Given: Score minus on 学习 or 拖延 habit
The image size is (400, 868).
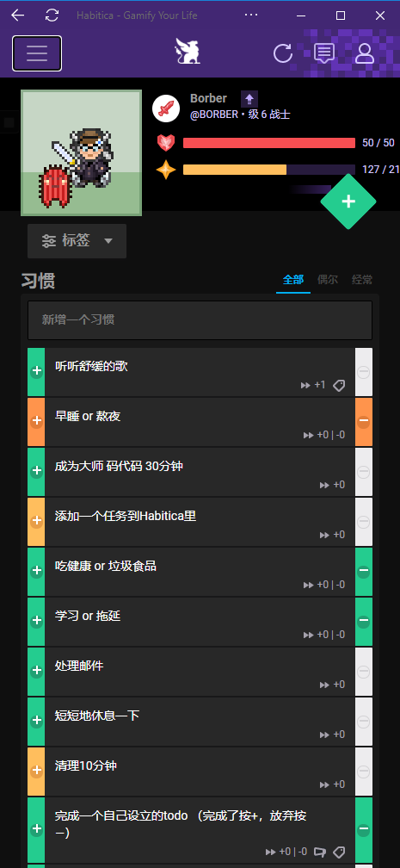Looking at the screenshot, I should pos(364,621).
